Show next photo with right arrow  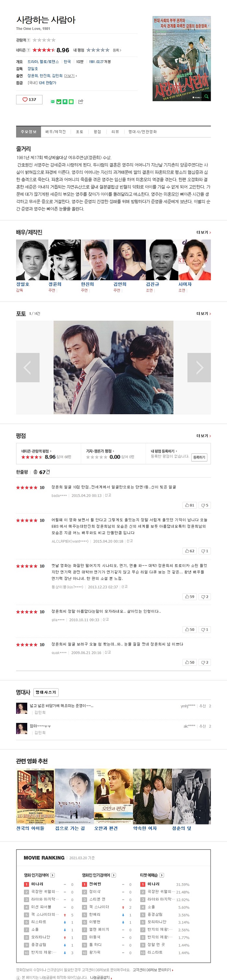pos(199,367)
